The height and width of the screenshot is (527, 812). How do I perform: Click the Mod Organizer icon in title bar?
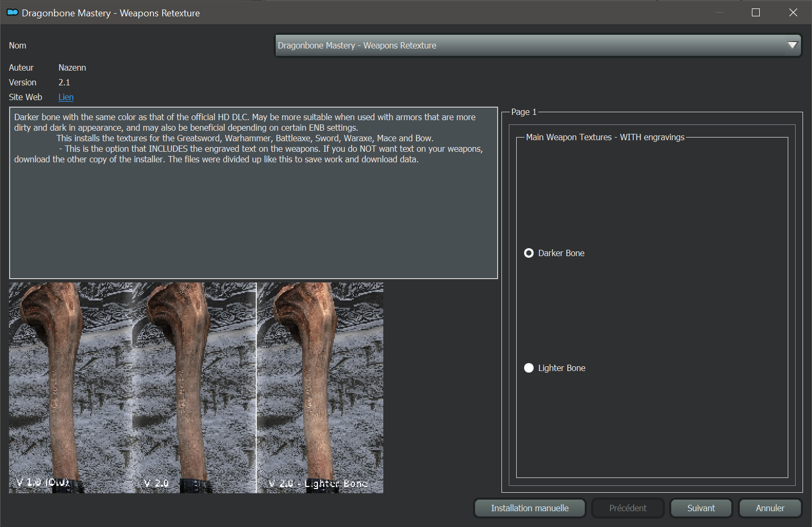pyautogui.click(x=13, y=12)
